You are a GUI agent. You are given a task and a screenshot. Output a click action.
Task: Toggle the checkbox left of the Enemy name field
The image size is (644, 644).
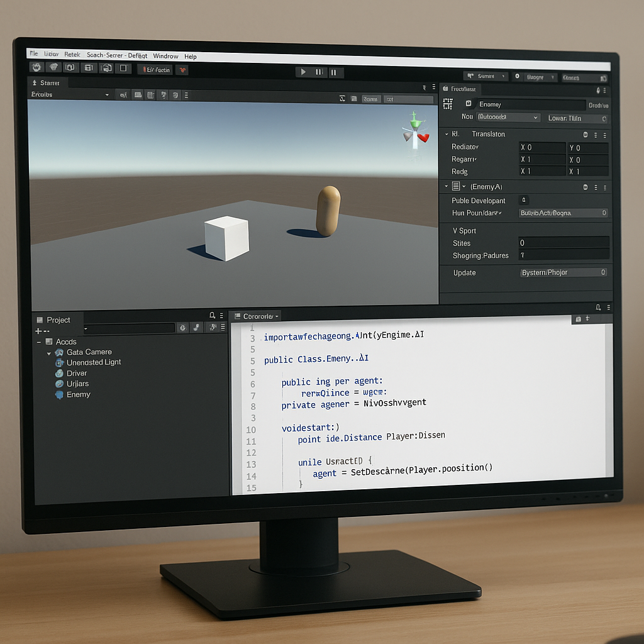coord(469,104)
